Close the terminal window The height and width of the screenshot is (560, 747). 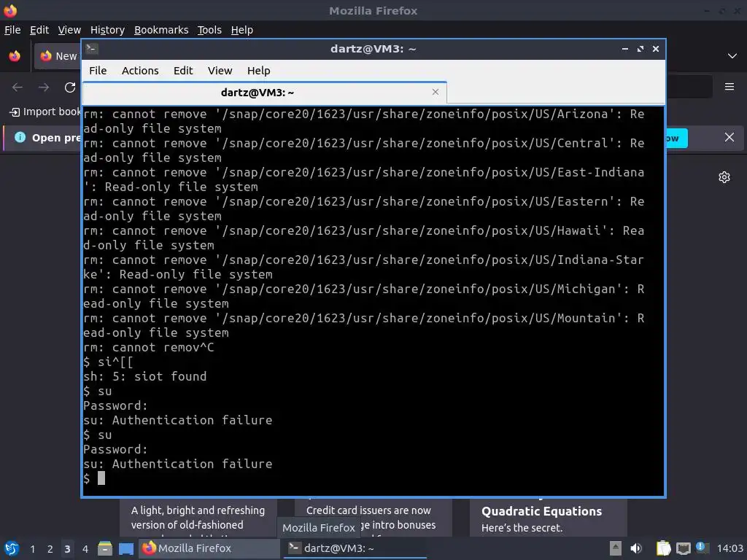coord(656,49)
